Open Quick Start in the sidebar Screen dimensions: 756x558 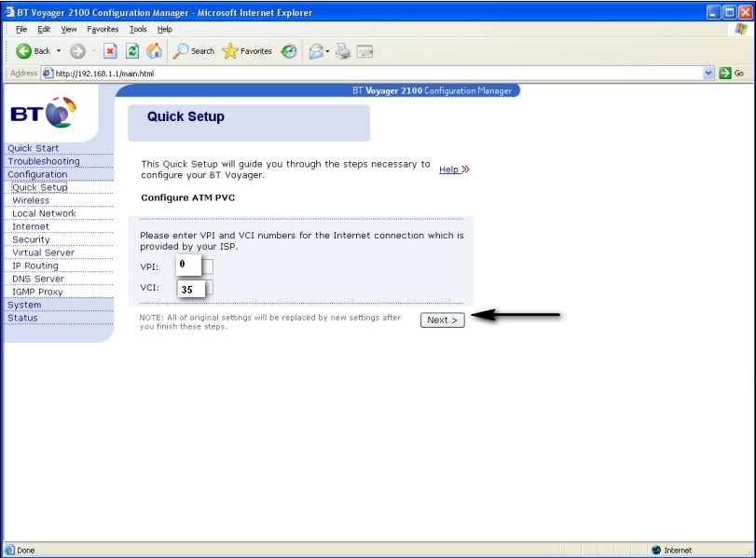(x=34, y=148)
